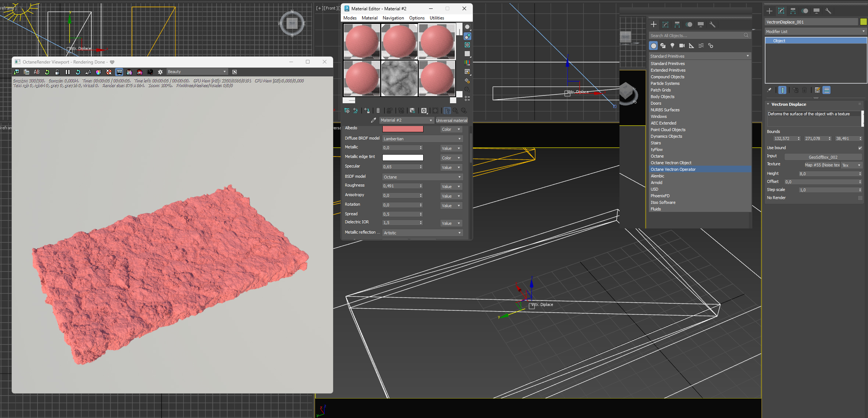Screen dimensions: 868x418
Task: Click the pin stack icon
Action: [x=769, y=90]
